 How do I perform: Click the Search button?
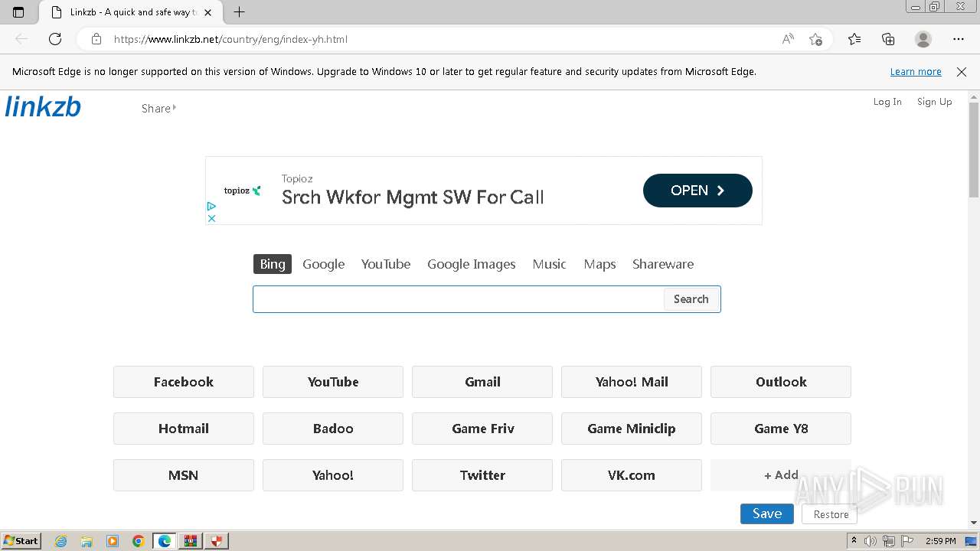(x=691, y=299)
